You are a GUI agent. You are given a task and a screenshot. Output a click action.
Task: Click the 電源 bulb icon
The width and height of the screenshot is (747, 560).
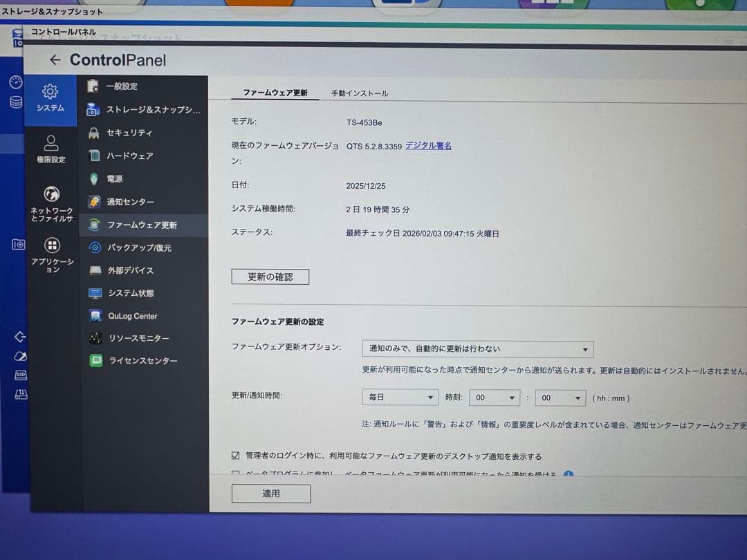point(94,178)
